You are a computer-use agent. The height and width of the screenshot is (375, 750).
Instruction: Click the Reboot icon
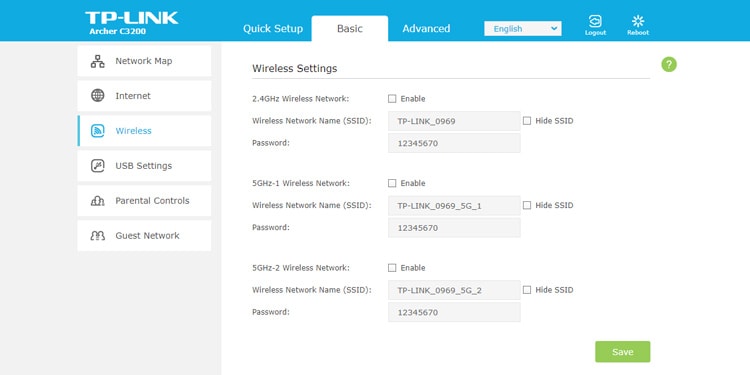tap(638, 22)
